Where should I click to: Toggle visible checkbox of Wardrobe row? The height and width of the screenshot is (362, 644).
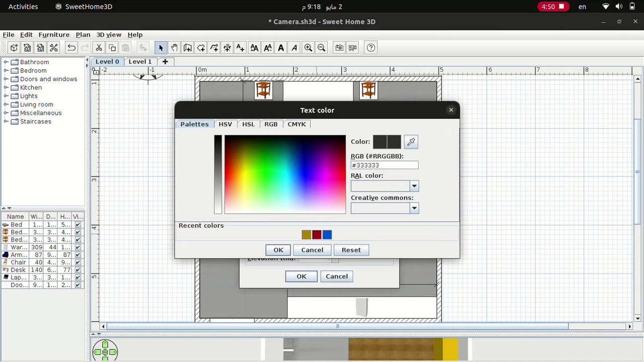(x=77, y=247)
